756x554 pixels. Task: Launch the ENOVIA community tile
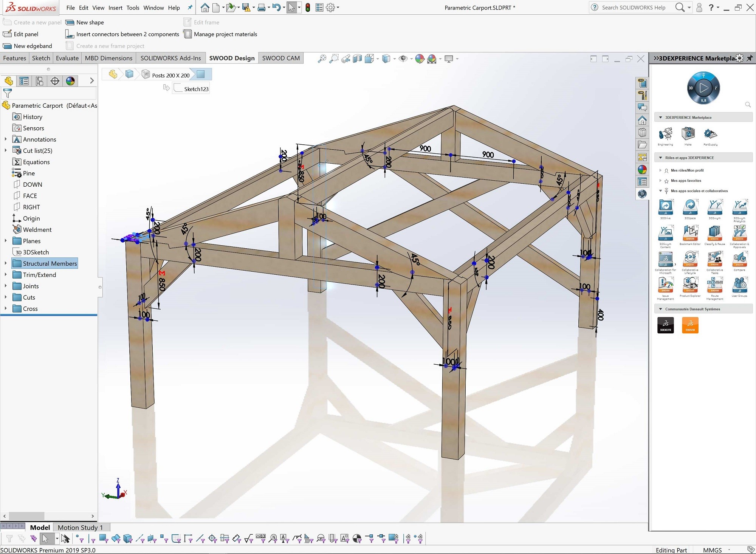[690, 325]
